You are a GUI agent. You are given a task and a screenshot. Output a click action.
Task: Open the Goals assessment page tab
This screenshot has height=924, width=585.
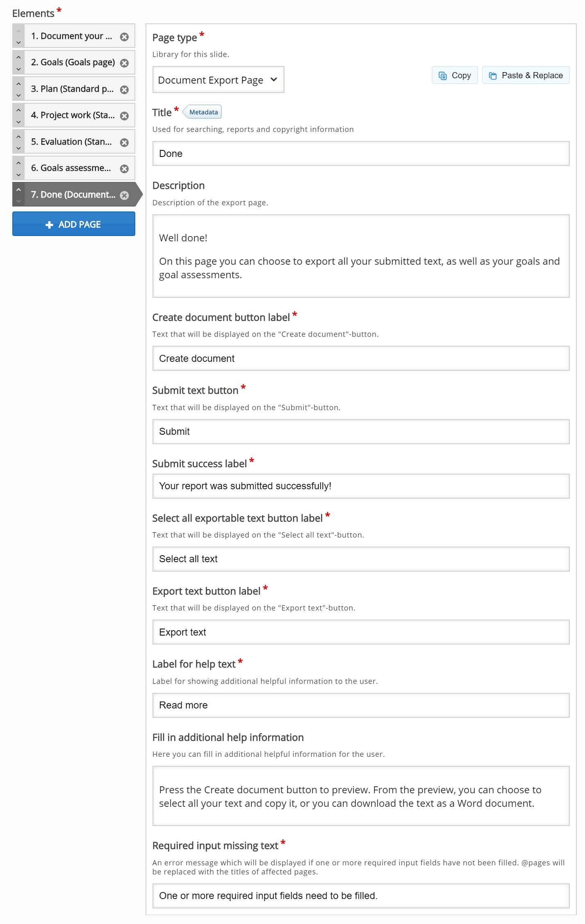71,168
